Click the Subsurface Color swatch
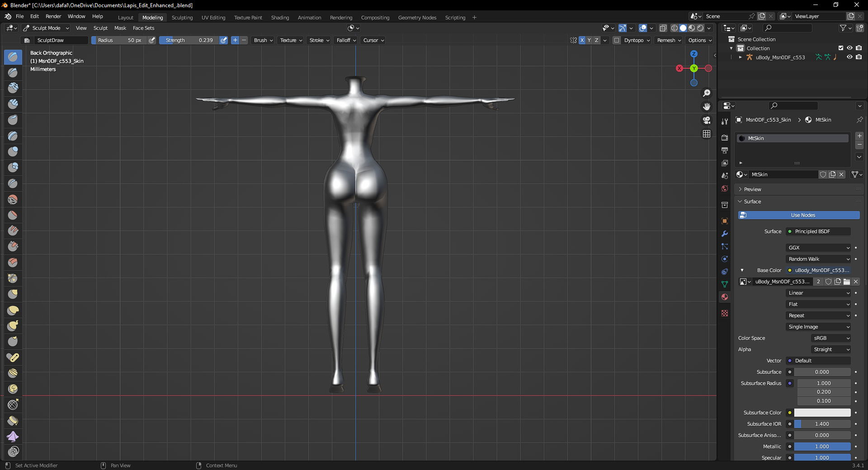This screenshot has height=470, width=868. pyautogui.click(x=822, y=413)
